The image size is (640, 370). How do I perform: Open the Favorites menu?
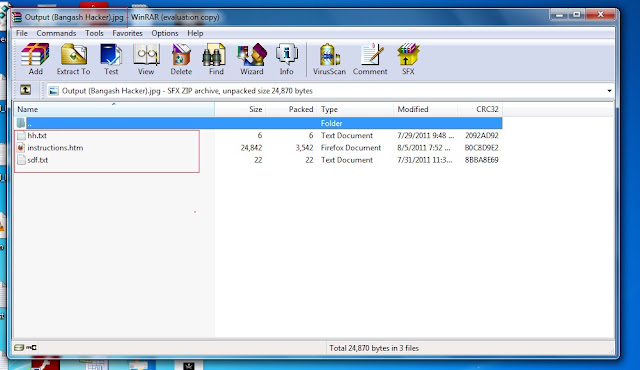pyautogui.click(x=127, y=33)
